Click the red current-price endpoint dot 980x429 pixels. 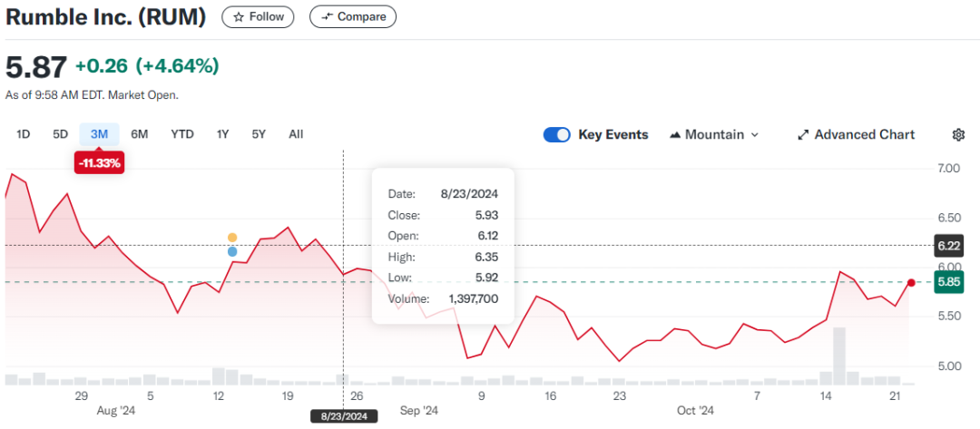[911, 283]
